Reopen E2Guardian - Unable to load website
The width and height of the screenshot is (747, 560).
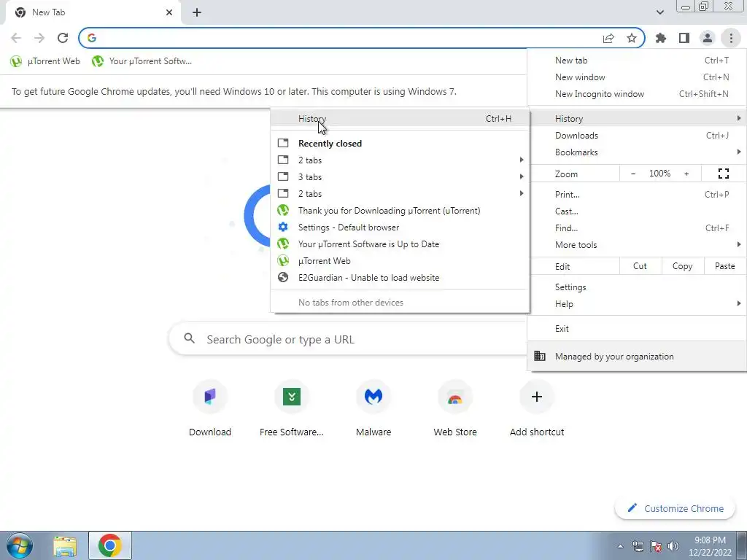pyautogui.click(x=400, y=278)
